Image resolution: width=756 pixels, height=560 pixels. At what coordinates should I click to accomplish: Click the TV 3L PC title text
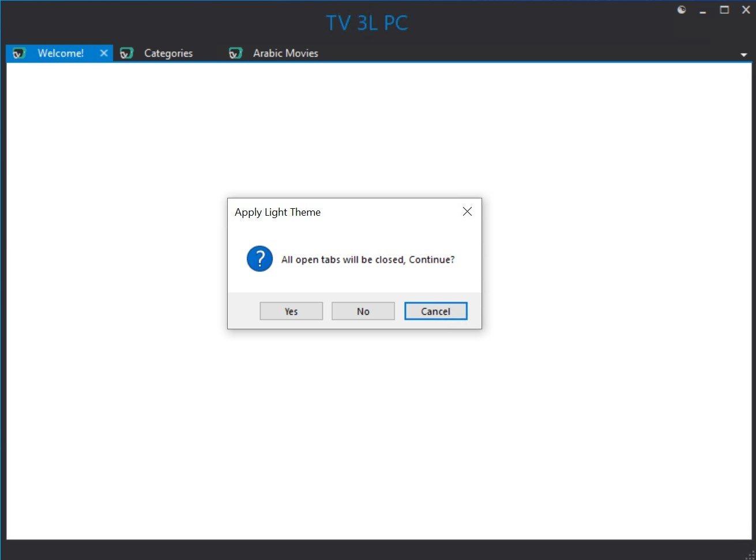coord(367,23)
